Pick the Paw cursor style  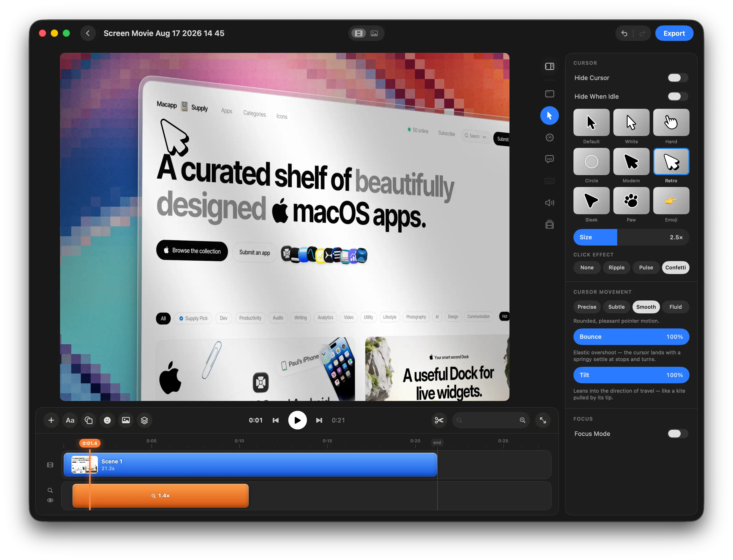631,201
